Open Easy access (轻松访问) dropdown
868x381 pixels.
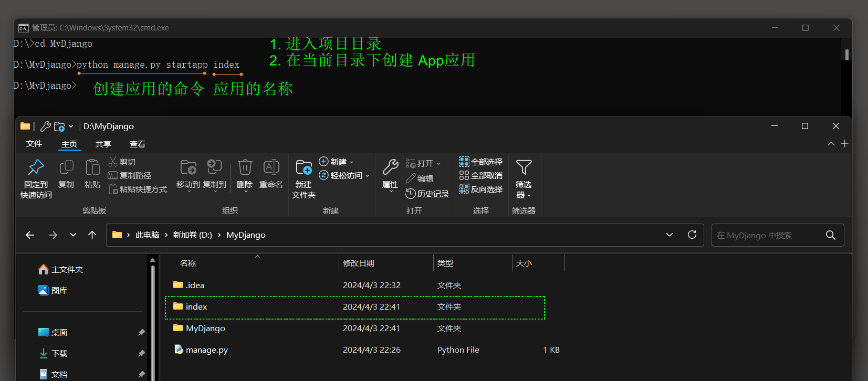point(344,176)
